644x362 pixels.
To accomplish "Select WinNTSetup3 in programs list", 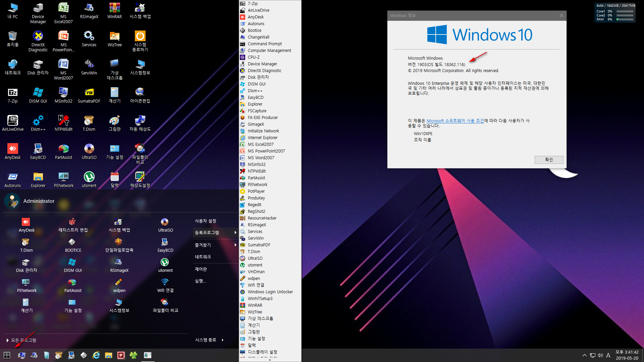I will 270,299.
